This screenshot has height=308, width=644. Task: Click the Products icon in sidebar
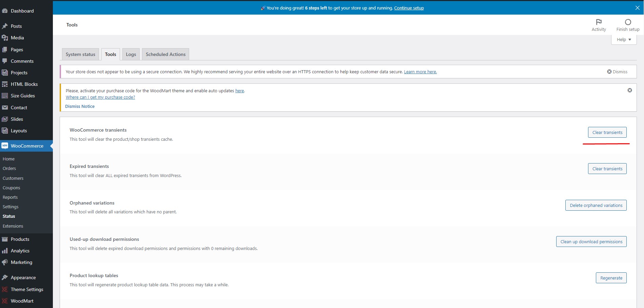(5, 239)
